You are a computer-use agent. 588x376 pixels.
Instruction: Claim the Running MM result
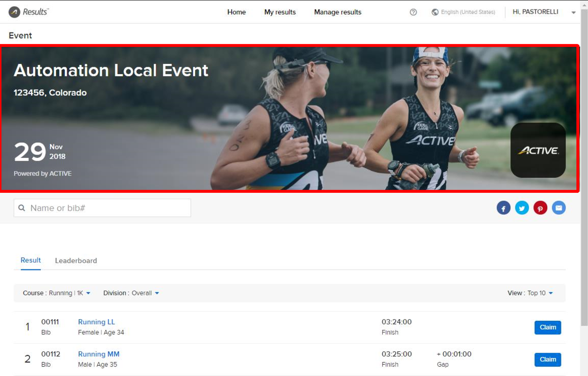click(x=548, y=360)
